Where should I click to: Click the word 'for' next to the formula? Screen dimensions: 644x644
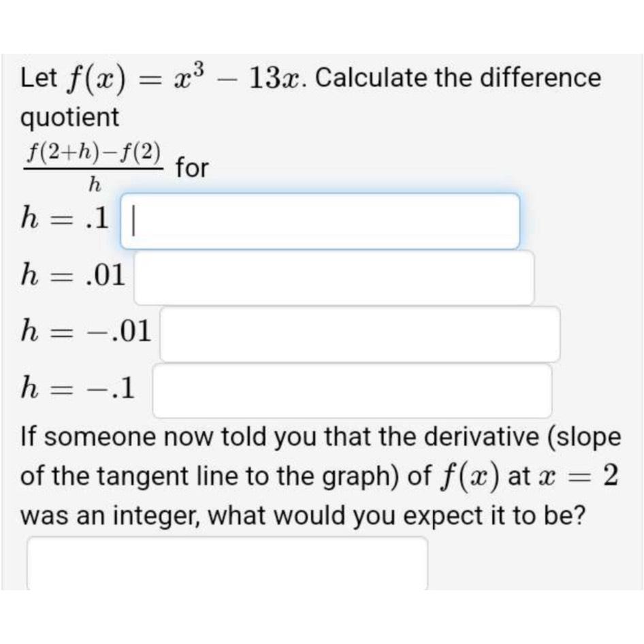click(x=192, y=167)
